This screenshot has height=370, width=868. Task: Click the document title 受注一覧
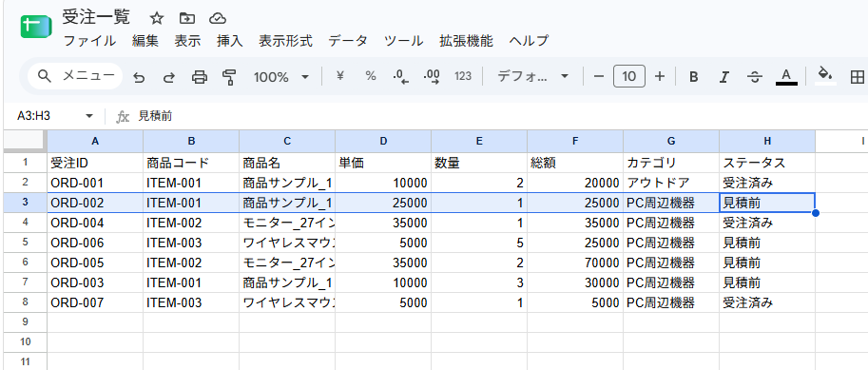(x=96, y=18)
